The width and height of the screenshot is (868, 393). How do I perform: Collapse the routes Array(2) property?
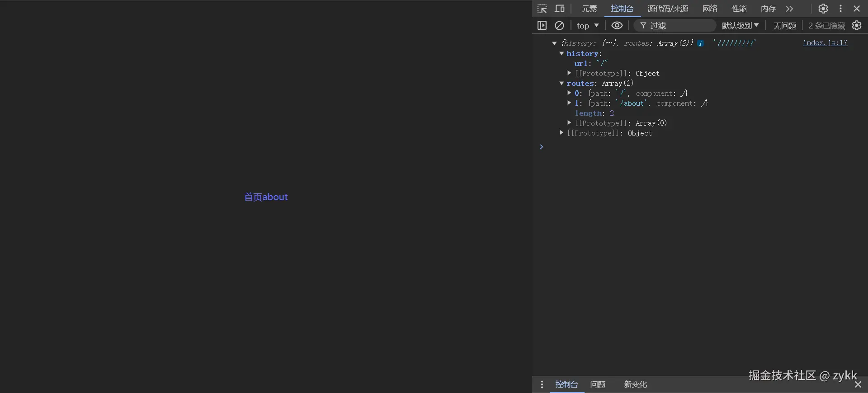pos(561,83)
